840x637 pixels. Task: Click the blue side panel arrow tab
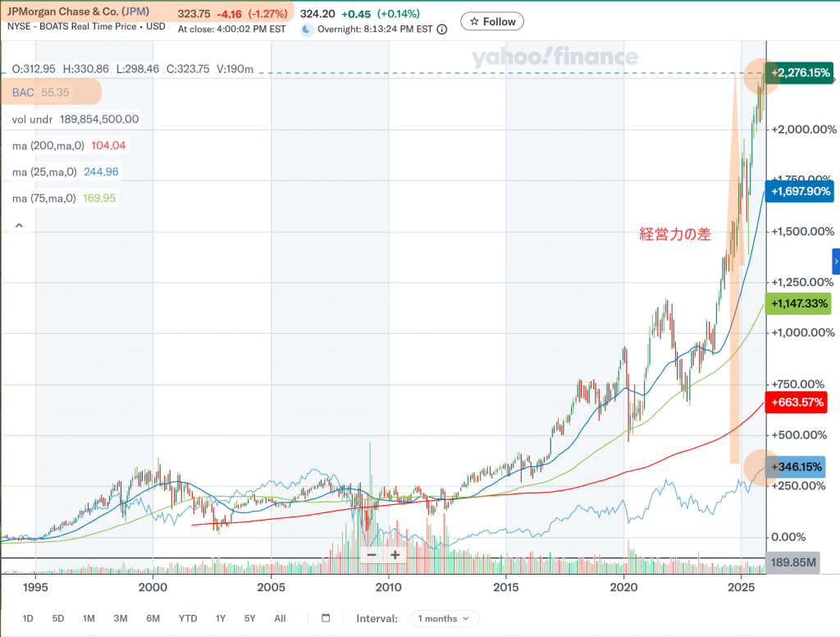(x=835, y=261)
